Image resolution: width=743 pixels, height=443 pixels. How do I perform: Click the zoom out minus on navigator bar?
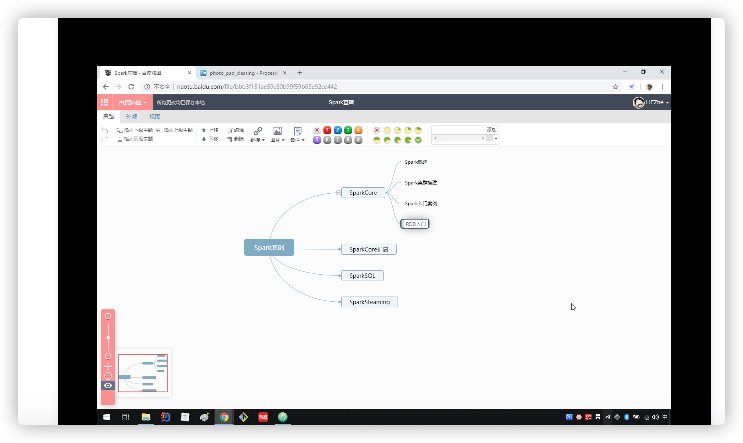click(x=108, y=356)
